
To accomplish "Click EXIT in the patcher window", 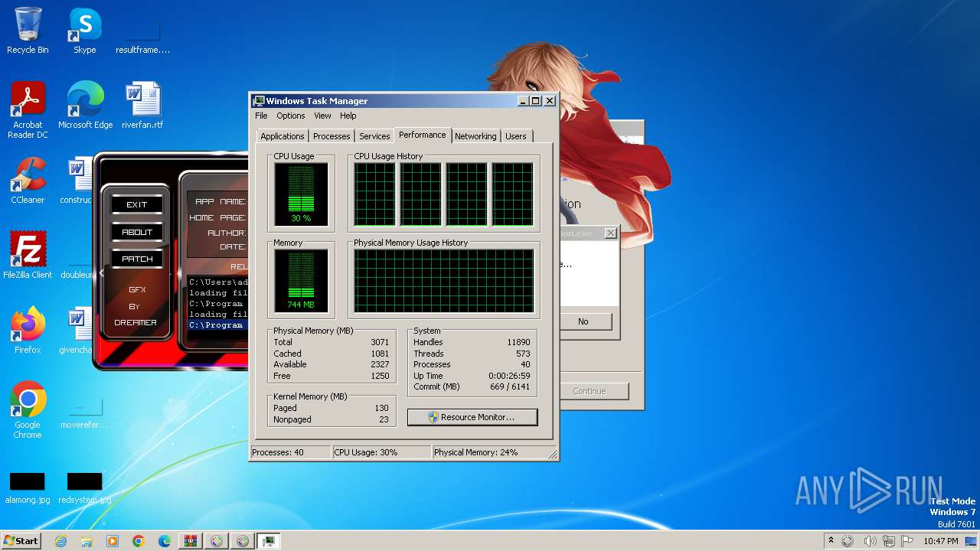I will point(137,204).
